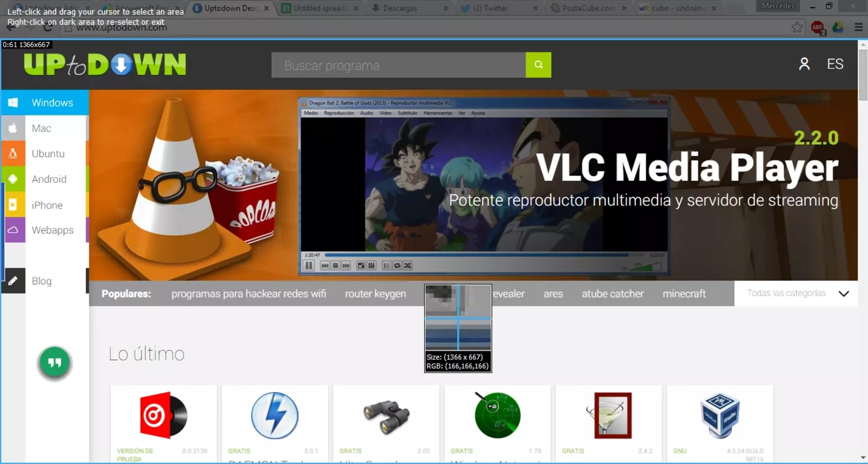This screenshot has height=464, width=868.
Task: Open the Blog pencil icon
Action: [13, 281]
